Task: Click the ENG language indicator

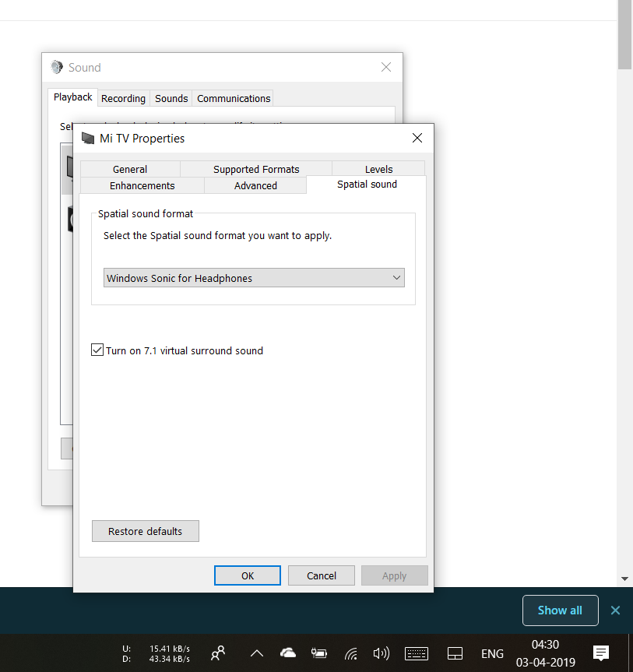Action: point(492,653)
